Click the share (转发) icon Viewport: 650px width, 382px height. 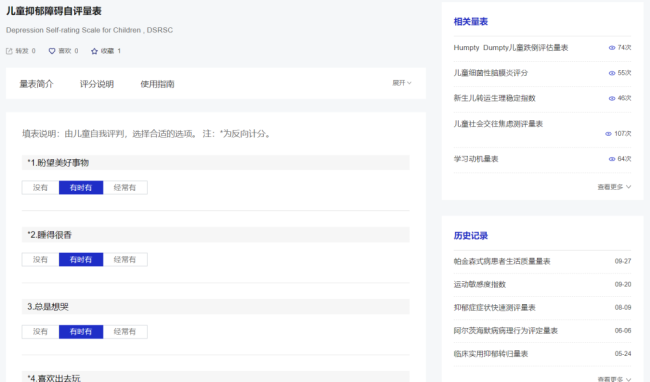coord(9,51)
